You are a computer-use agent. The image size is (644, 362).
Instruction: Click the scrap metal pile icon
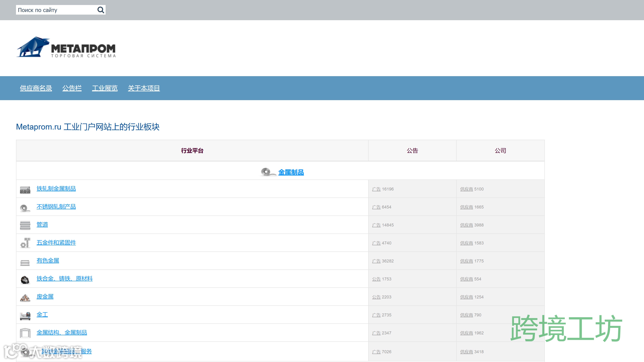click(25, 298)
